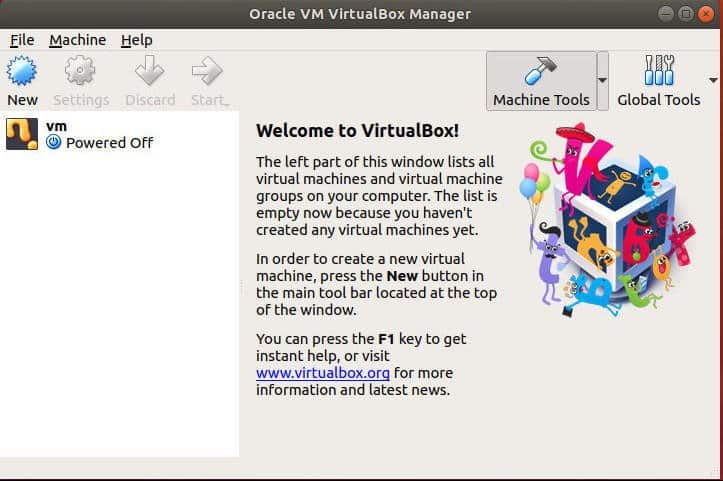723x481 pixels.
Task: Maximize the VirtualBox Manager window
Action: click(686, 14)
